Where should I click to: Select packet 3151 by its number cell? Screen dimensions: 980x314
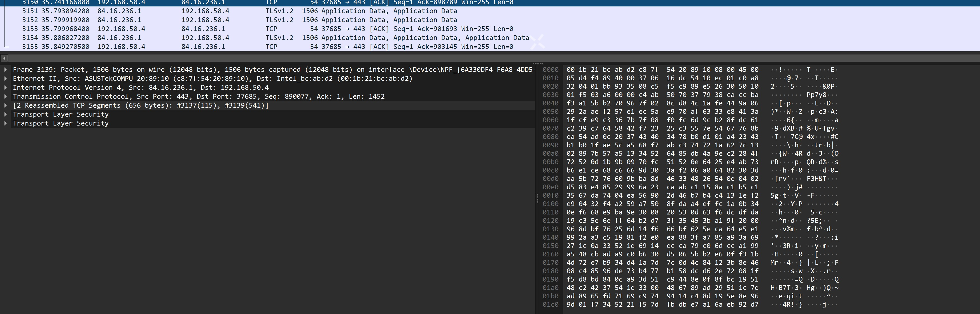point(30,11)
